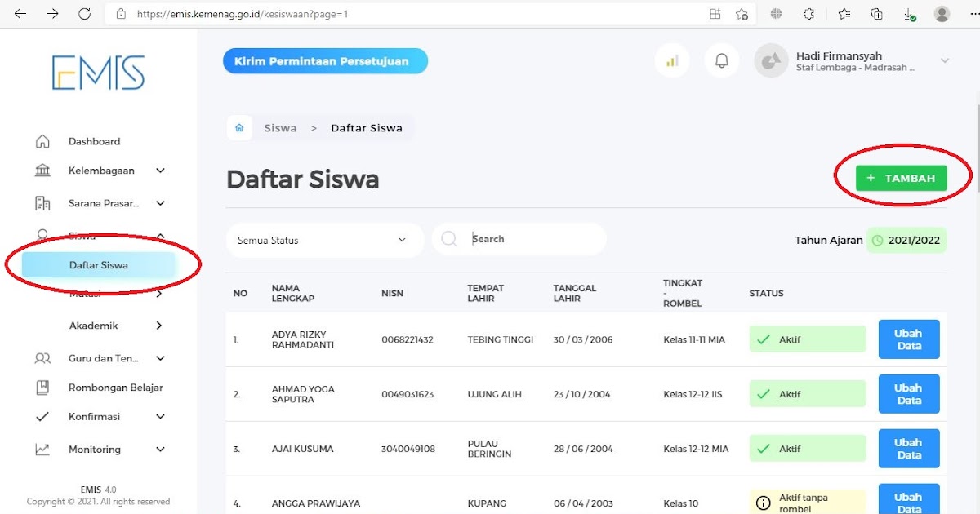
Task: Expand the Monitoring menu
Action: pos(93,449)
